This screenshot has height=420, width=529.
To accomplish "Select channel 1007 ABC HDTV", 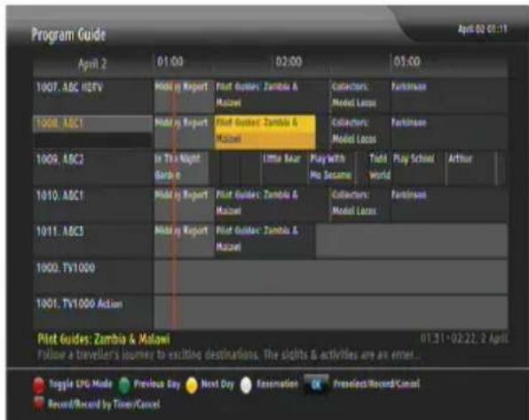I will click(x=93, y=96).
